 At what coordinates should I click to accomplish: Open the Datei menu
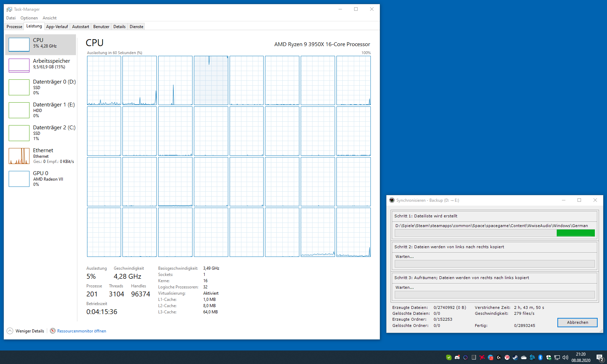click(x=11, y=18)
